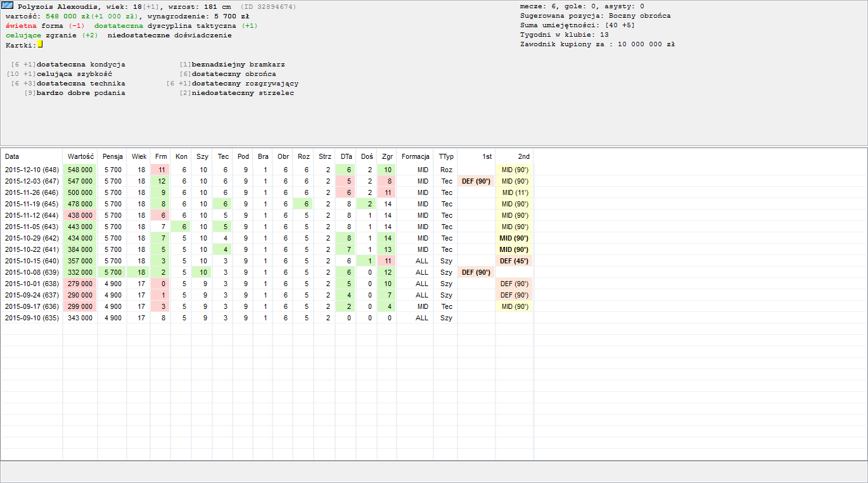Click the Greek flag icon beside player name
The width and height of the screenshot is (868, 483).
click(x=10, y=6)
